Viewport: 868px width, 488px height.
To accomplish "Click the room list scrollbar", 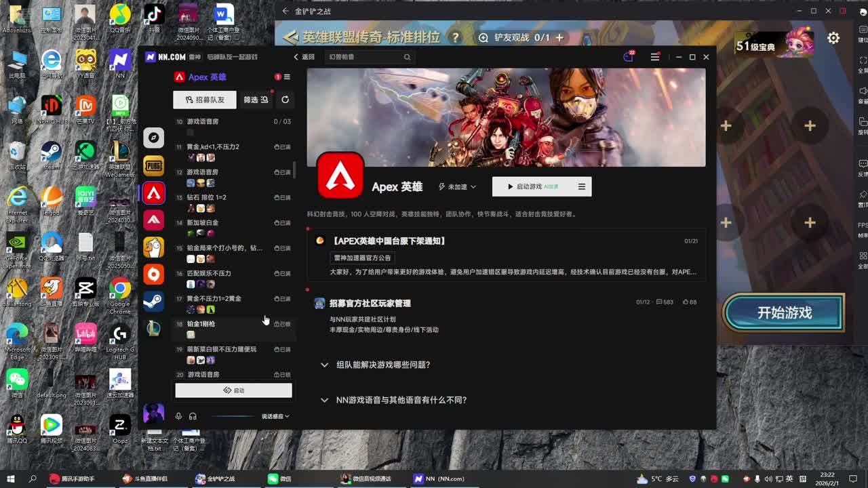I will (294, 170).
